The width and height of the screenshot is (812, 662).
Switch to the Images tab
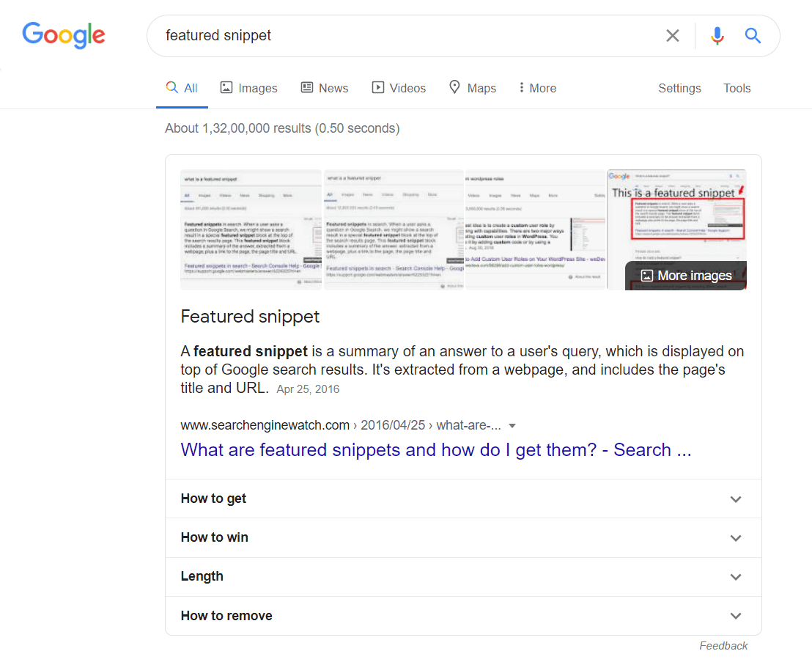(249, 88)
